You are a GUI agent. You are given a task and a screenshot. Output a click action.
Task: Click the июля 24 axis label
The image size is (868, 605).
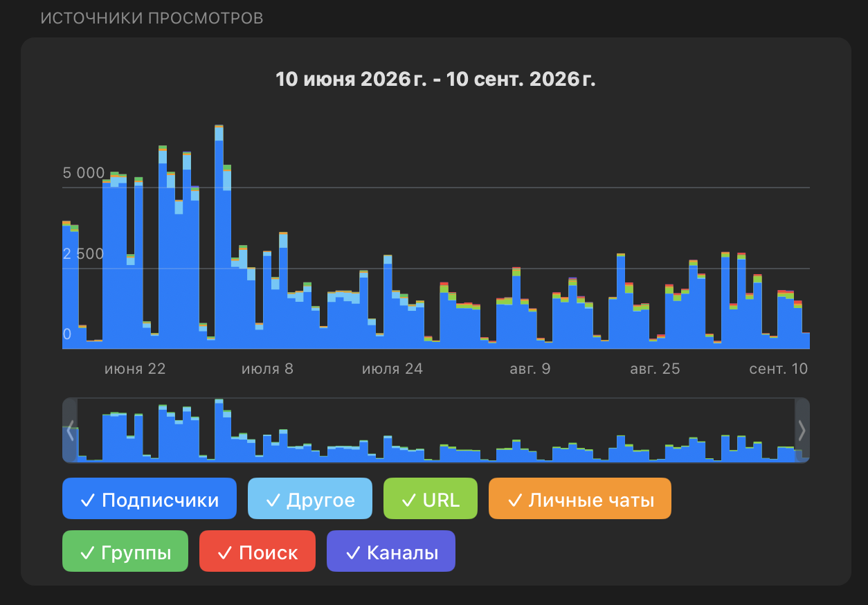(392, 368)
